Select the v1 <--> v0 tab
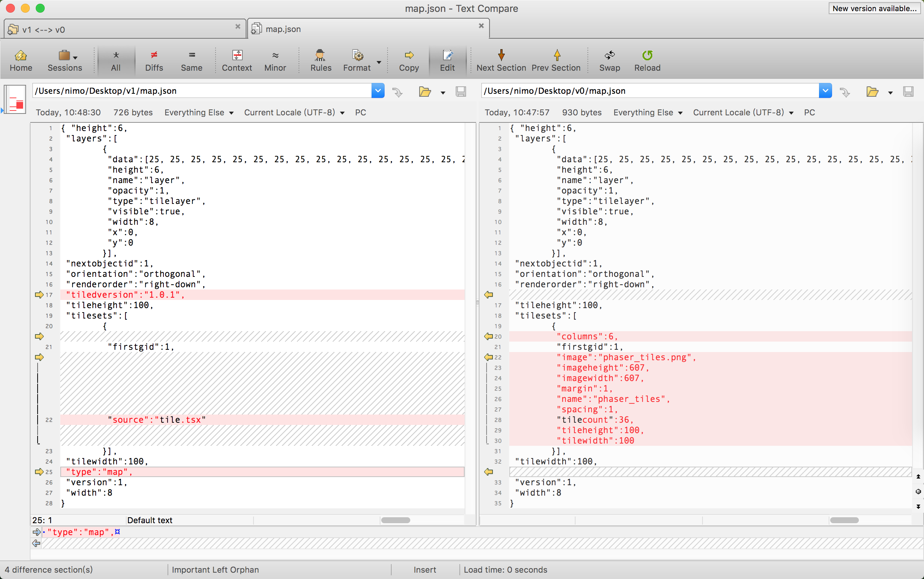This screenshot has width=924, height=579. 122,29
